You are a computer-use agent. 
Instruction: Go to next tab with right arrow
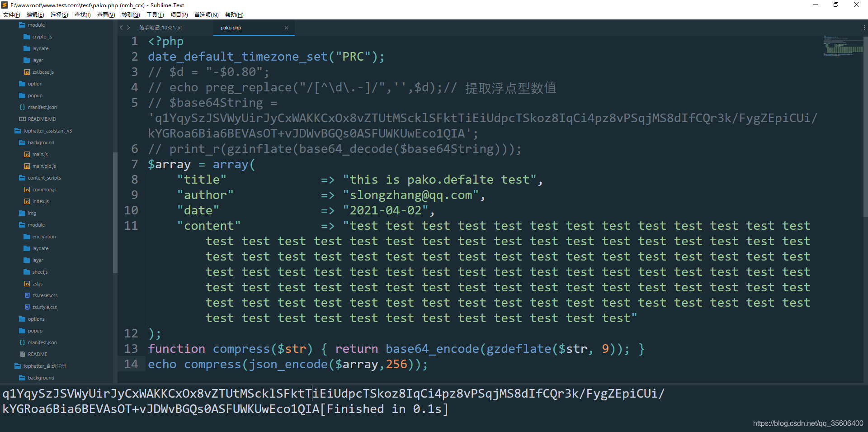click(128, 28)
